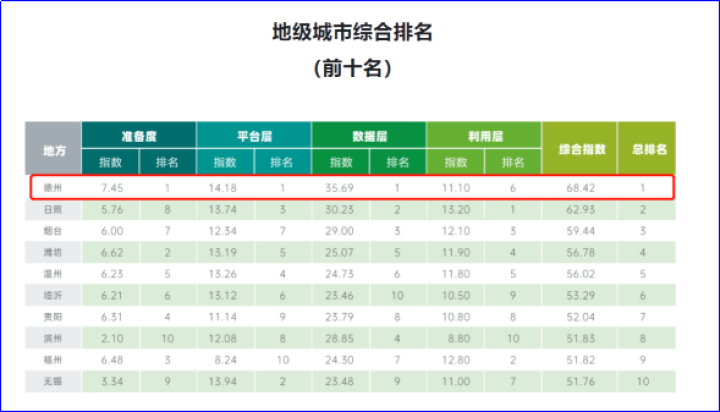720x412 pixels.
Task: Select the 无锡 city name cell
Action: click(x=53, y=381)
